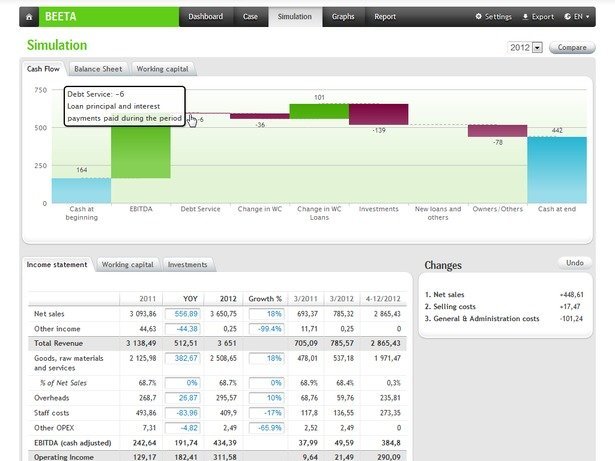Open the Dashboard menu item

(x=205, y=17)
